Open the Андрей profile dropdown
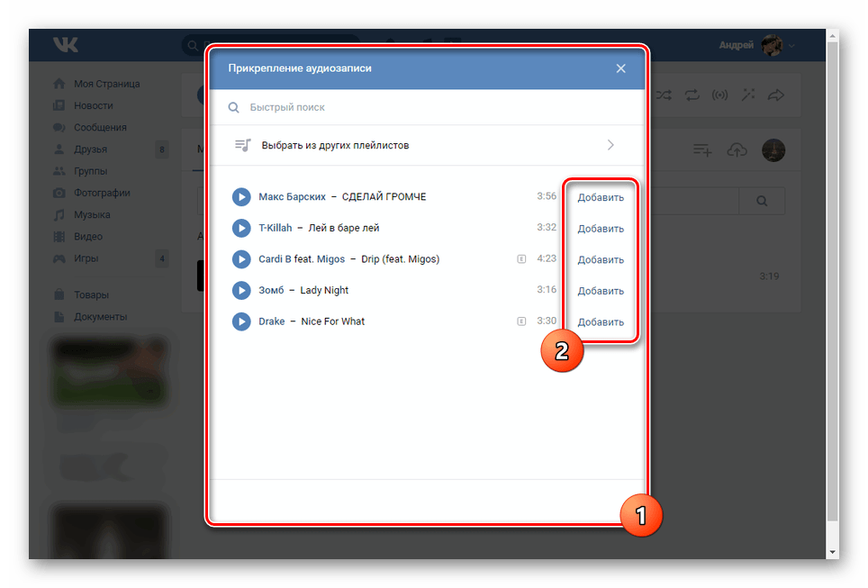This screenshot has height=588, width=868. tap(757, 45)
